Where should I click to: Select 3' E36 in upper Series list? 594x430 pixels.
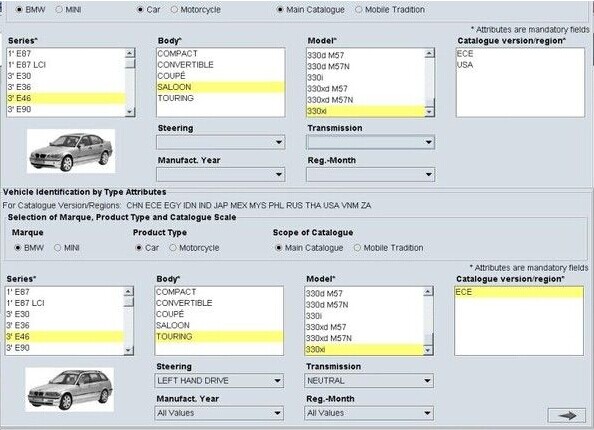pos(66,87)
